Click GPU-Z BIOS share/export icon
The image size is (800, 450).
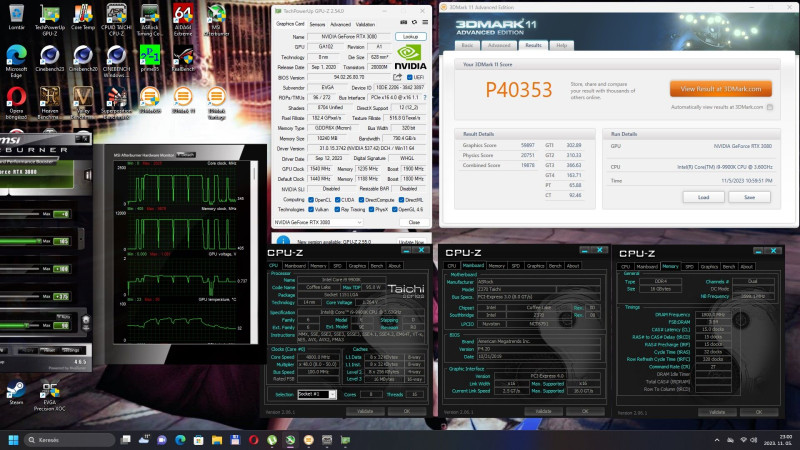pyautogui.click(x=397, y=77)
